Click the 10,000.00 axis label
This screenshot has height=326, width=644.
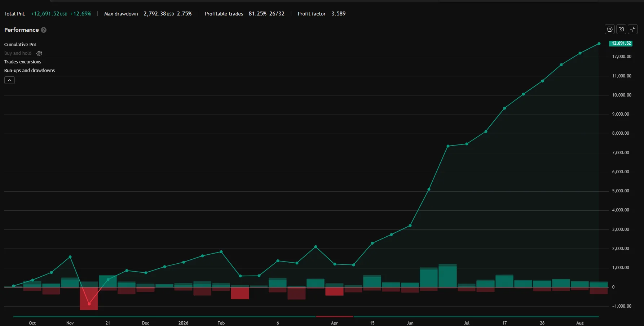tap(622, 95)
